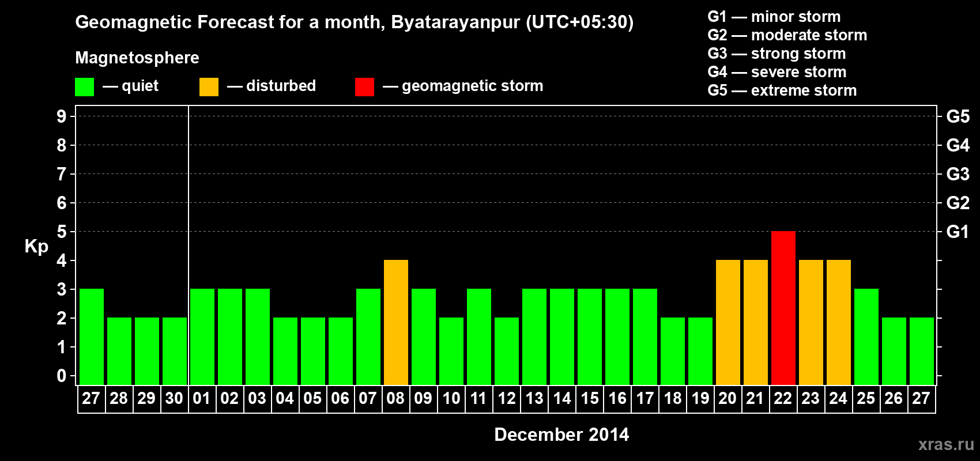
Task: Click the orange disturbed legend swatch
Action: click(209, 87)
